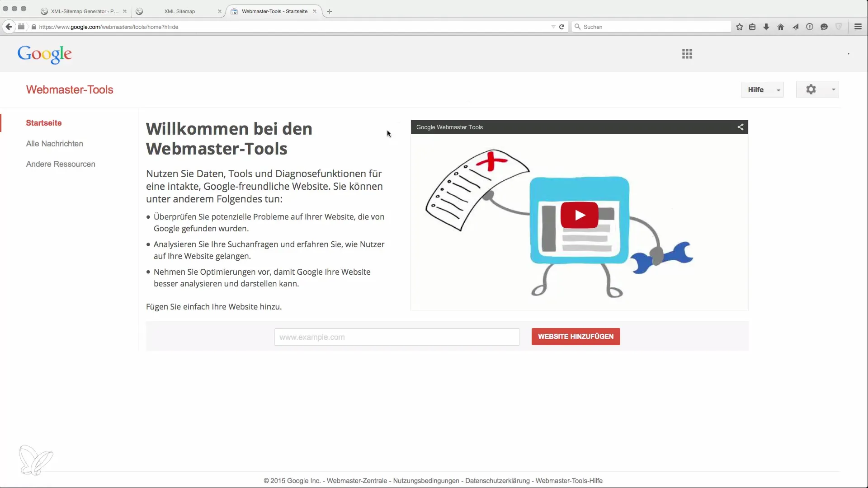Open the address bar history dropdown
Screen dimensions: 868x488
553,27
